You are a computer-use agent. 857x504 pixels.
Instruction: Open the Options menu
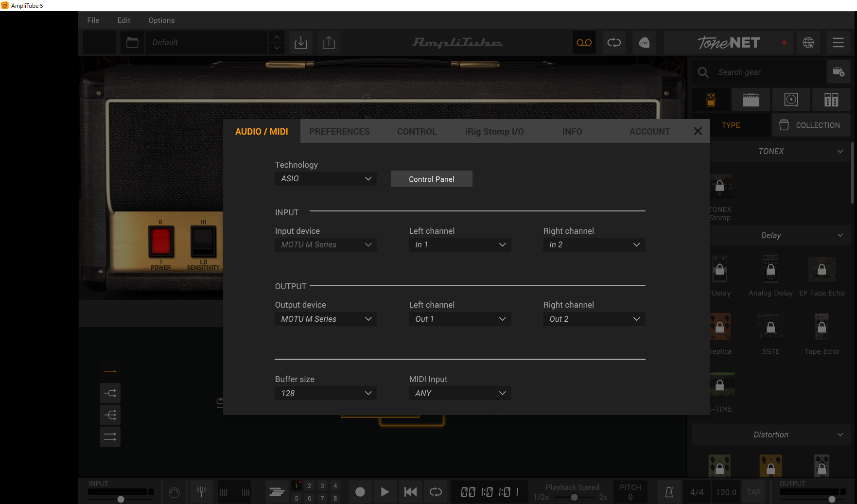[x=161, y=20]
